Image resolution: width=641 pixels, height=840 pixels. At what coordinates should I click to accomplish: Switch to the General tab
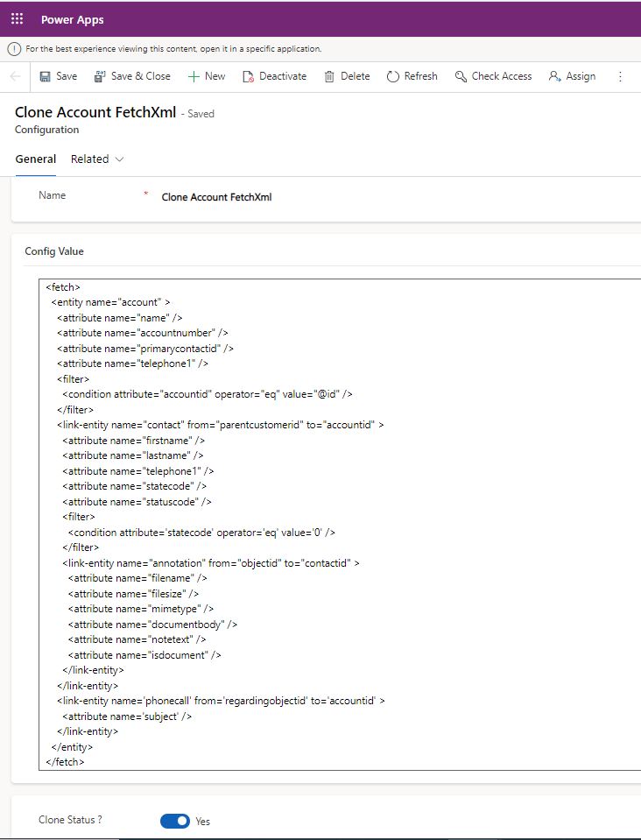(x=36, y=159)
